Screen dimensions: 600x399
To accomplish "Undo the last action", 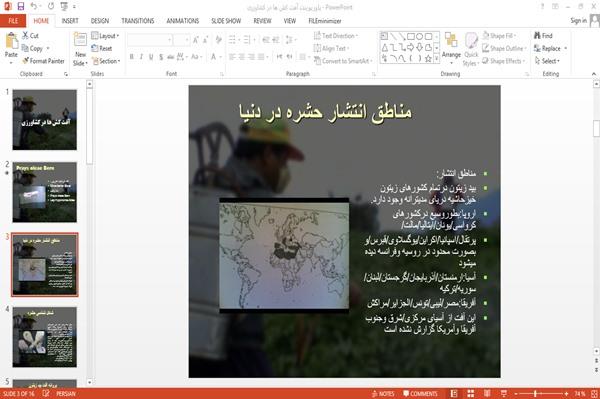I will tap(34, 7).
